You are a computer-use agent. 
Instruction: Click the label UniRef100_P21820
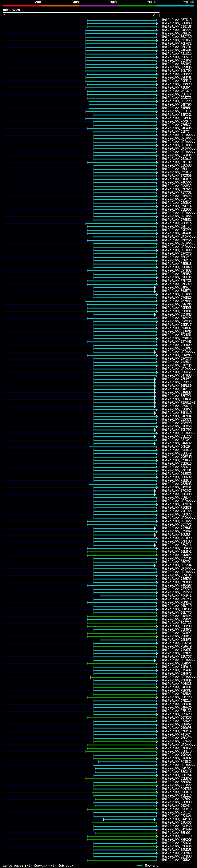tap(177, 54)
